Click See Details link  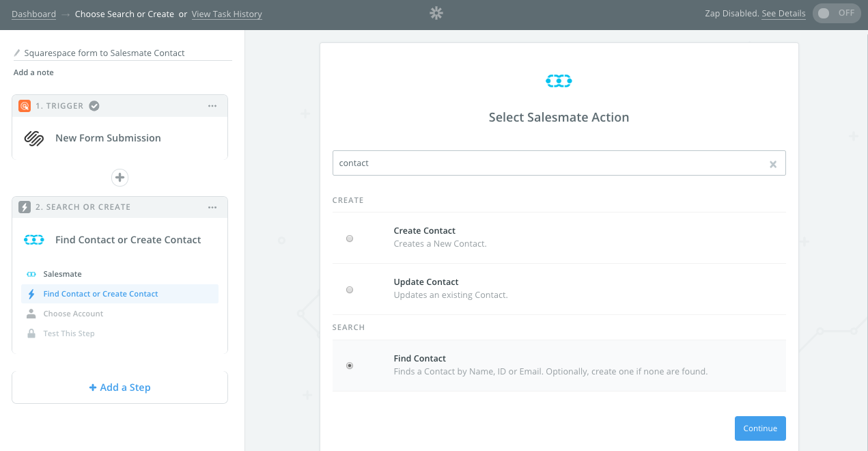(x=783, y=13)
